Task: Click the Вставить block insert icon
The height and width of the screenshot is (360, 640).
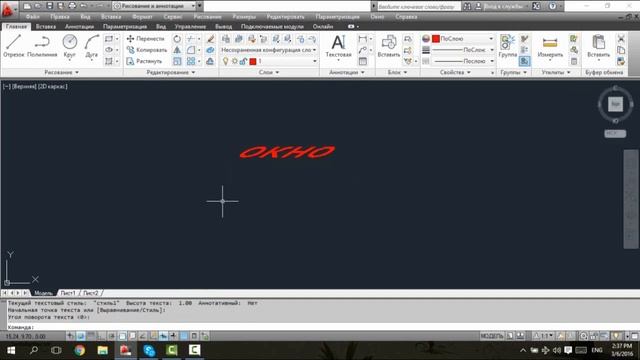Action: pos(389,46)
